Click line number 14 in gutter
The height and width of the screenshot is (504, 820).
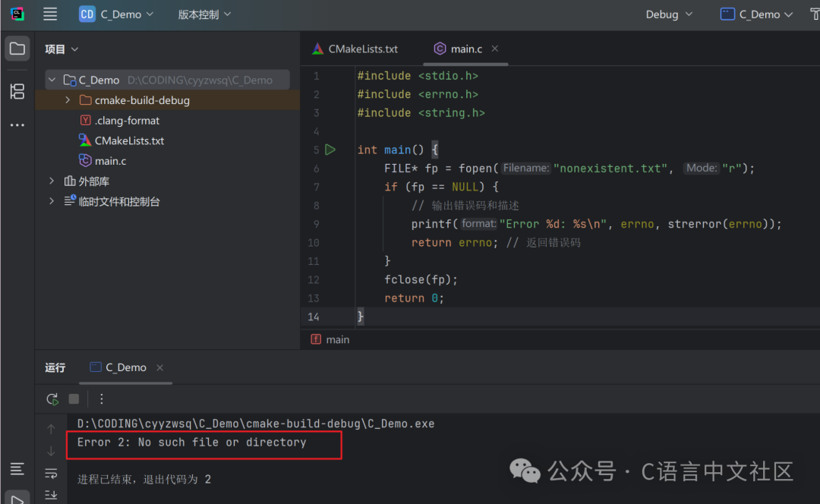tap(314, 317)
